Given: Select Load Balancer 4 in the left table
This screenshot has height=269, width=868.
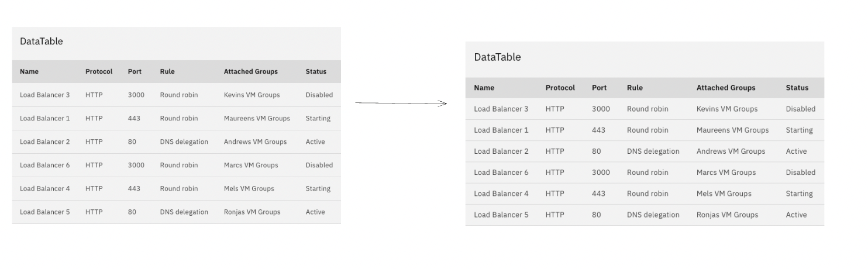Looking at the screenshot, I should pos(44,188).
